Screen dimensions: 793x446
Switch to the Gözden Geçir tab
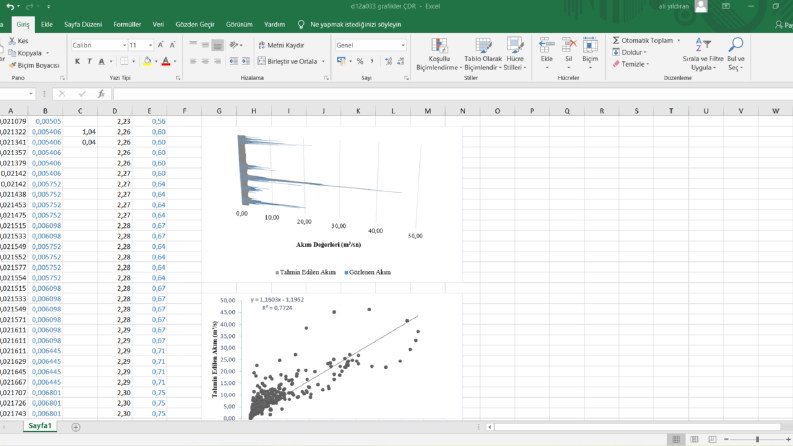tap(195, 24)
